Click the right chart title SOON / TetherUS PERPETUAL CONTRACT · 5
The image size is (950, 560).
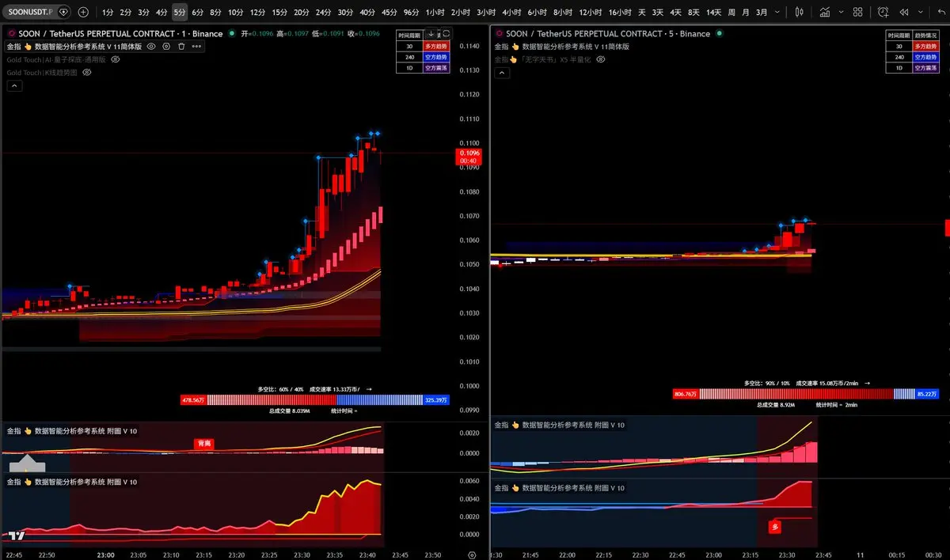pos(607,34)
